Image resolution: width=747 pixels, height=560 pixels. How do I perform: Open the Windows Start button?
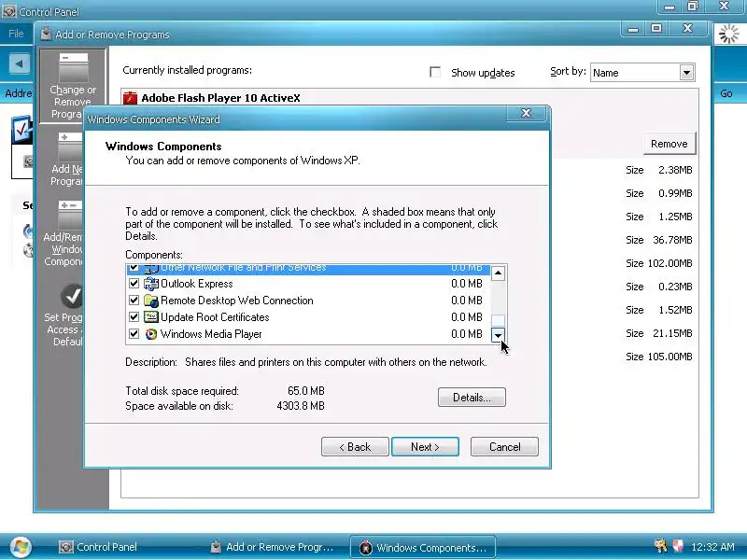[x=21, y=547]
